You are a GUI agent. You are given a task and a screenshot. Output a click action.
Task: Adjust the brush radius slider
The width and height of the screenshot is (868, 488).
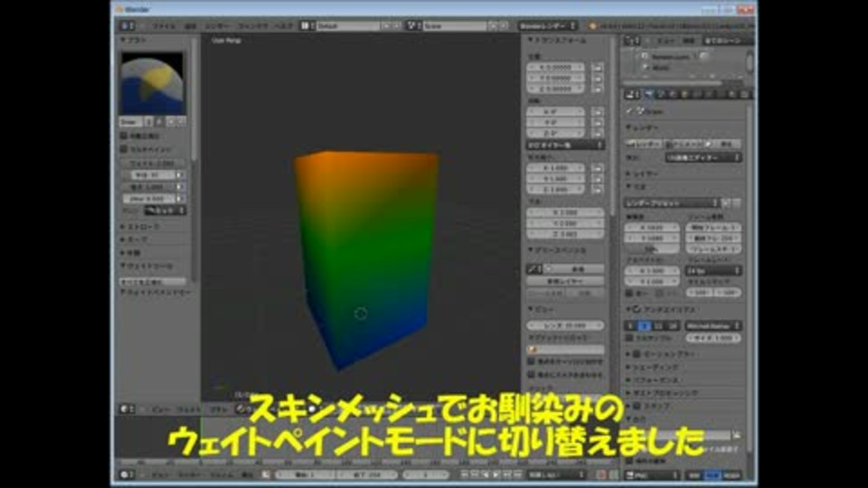(x=148, y=174)
